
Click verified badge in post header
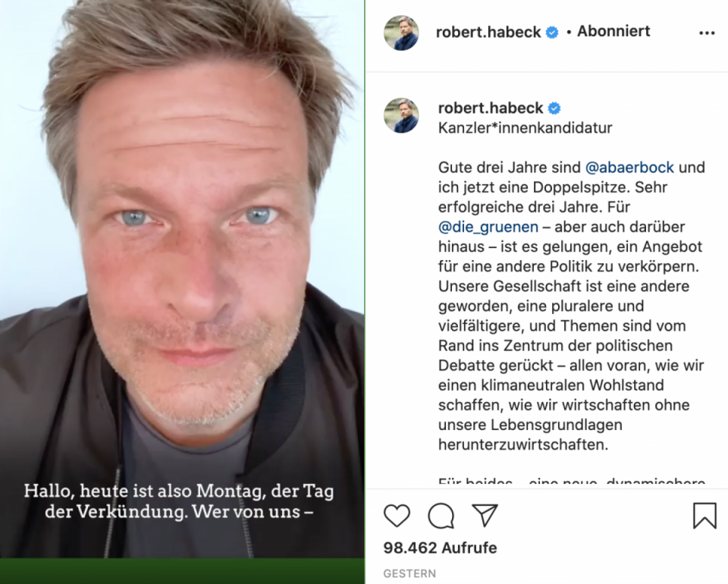[x=552, y=33]
